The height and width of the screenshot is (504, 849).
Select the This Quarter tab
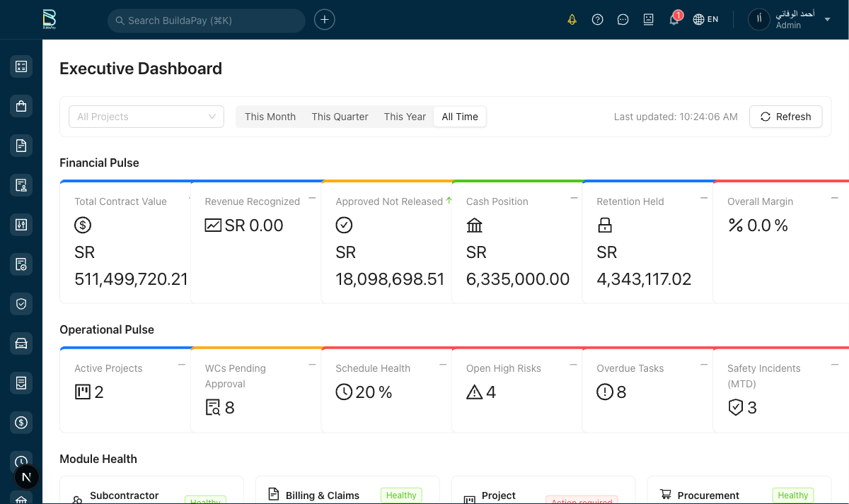340,117
